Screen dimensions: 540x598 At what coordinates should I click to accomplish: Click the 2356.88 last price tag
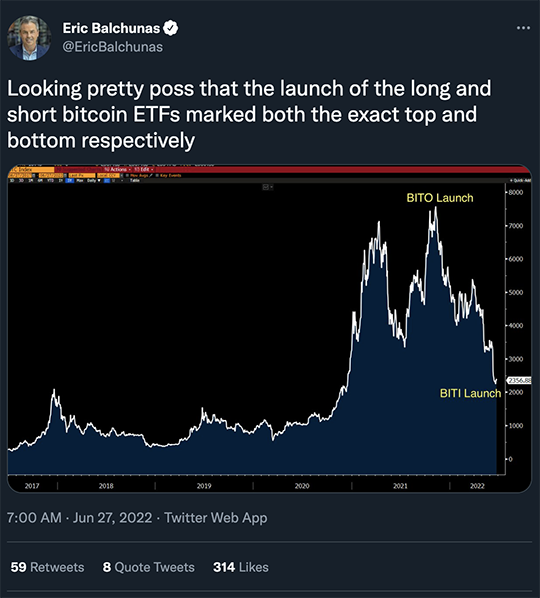point(519,380)
